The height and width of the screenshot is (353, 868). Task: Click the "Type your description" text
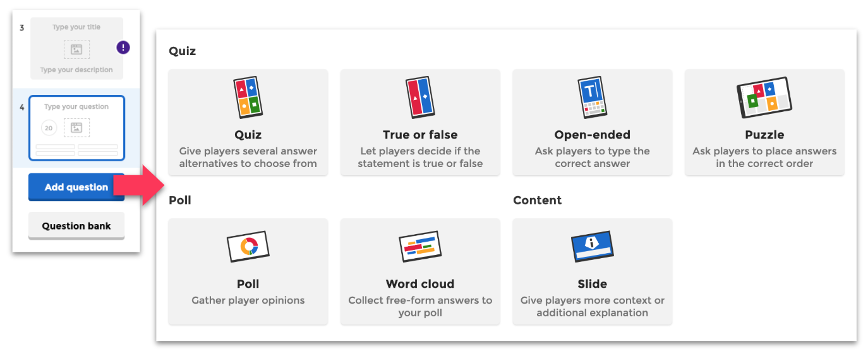pos(76,70)
